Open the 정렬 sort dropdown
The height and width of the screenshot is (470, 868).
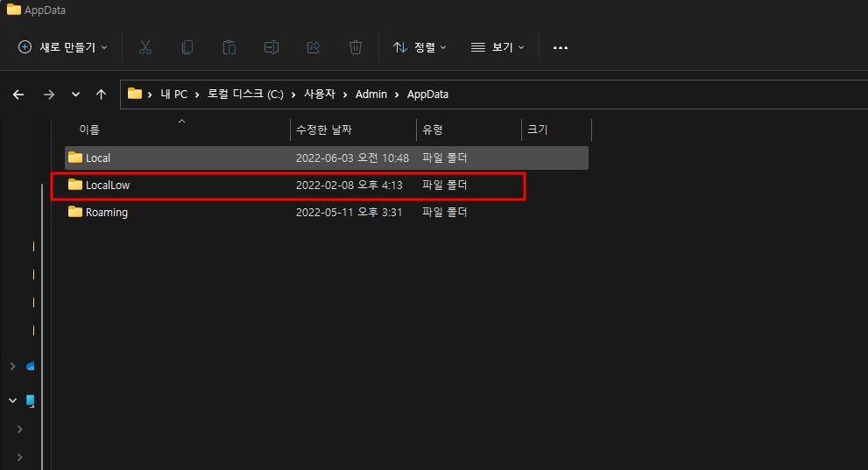[420, 47]
